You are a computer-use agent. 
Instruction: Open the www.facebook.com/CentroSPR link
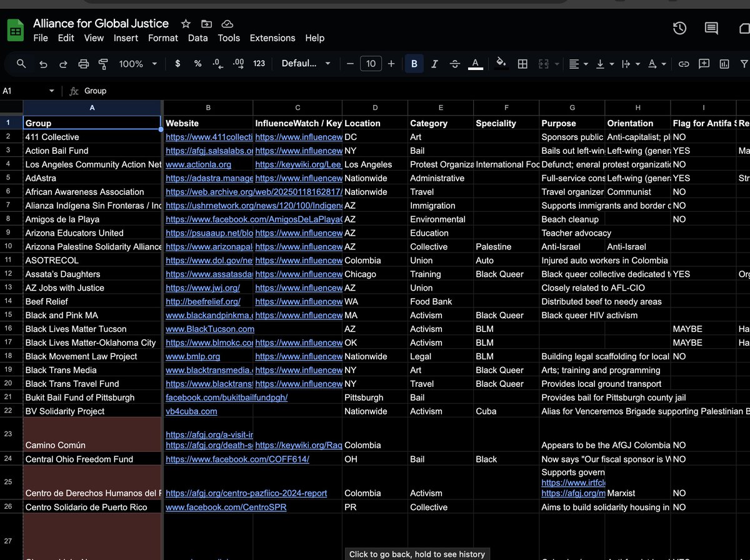click(x=226, y=507)
